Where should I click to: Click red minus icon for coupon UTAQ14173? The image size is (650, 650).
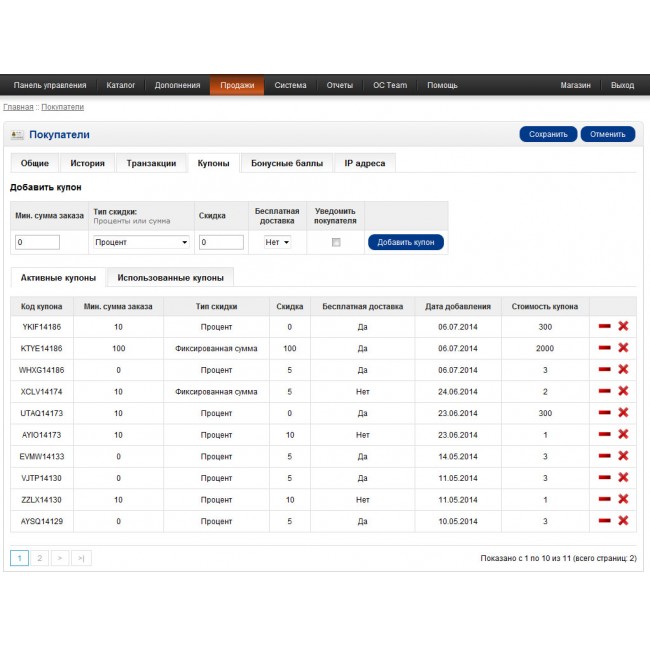coord(604,413)
